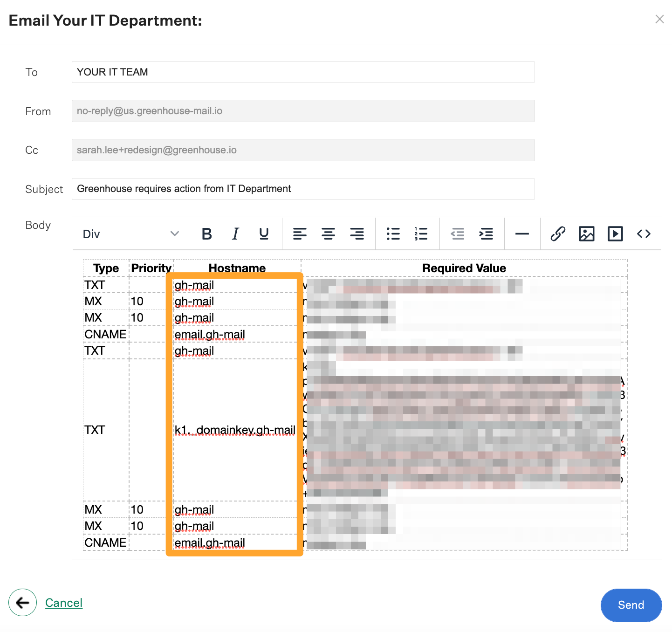This screenshot has width=672, height=632.
Task: Align body text left
Action: [300, 234]
